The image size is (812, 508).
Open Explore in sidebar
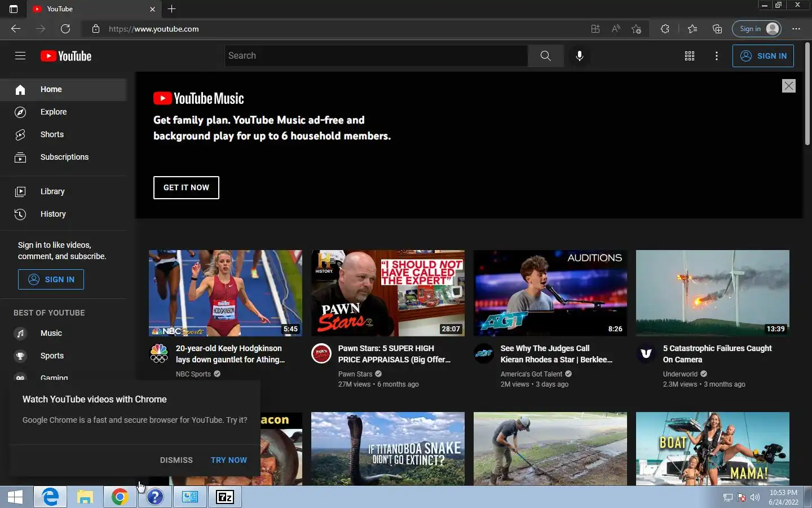pos(63,112)
